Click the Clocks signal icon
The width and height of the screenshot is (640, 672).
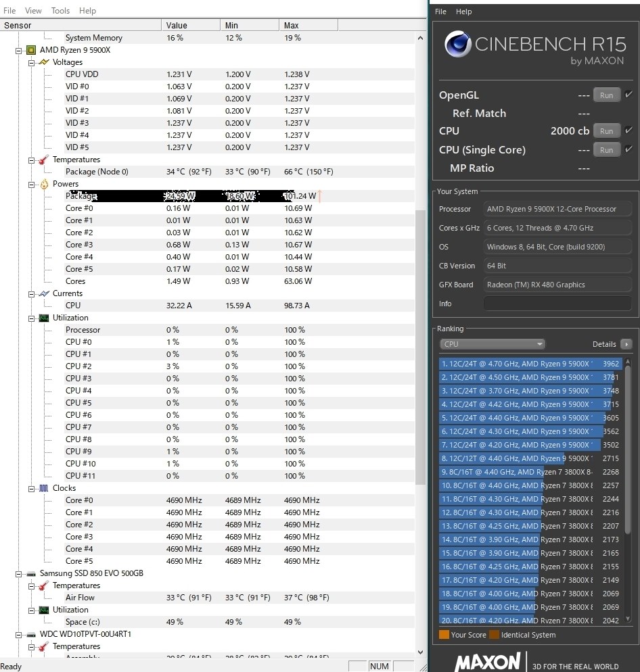[x=44, y=488]
